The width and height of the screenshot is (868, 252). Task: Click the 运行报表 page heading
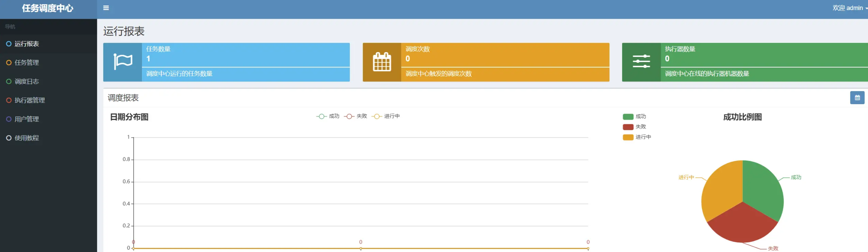pyautogui.click(x=124, y=31)
